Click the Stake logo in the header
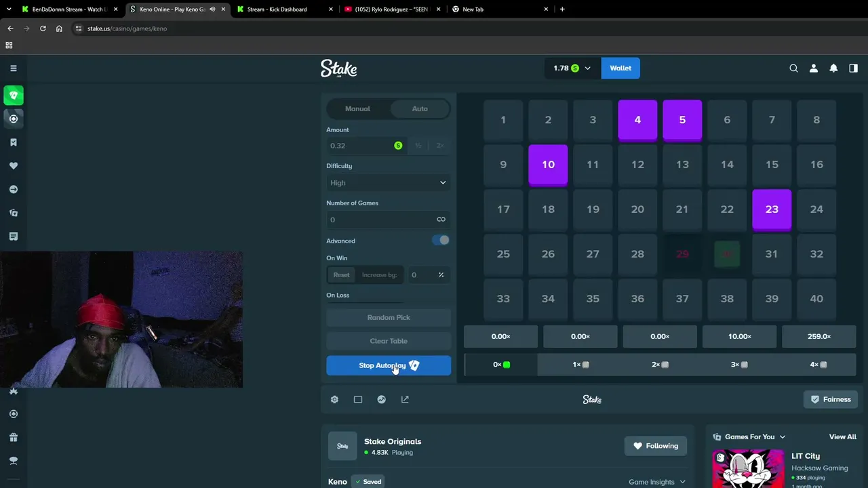 click(339, 68)
